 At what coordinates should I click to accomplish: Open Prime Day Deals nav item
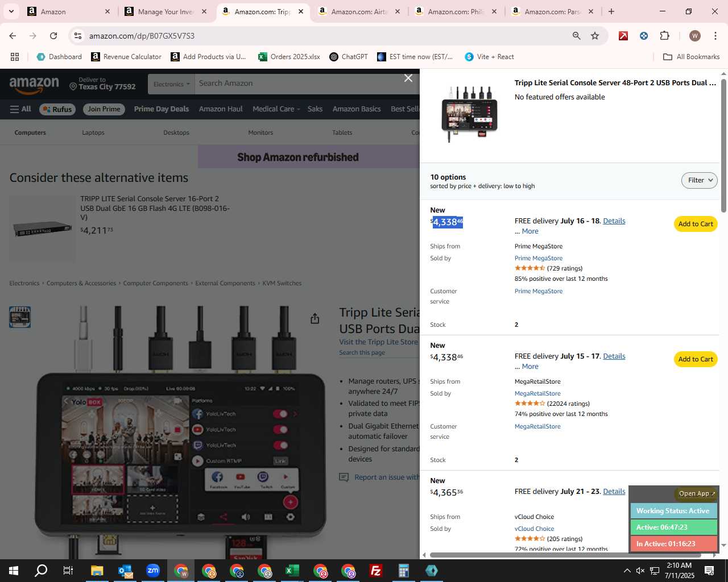(162, 109)
